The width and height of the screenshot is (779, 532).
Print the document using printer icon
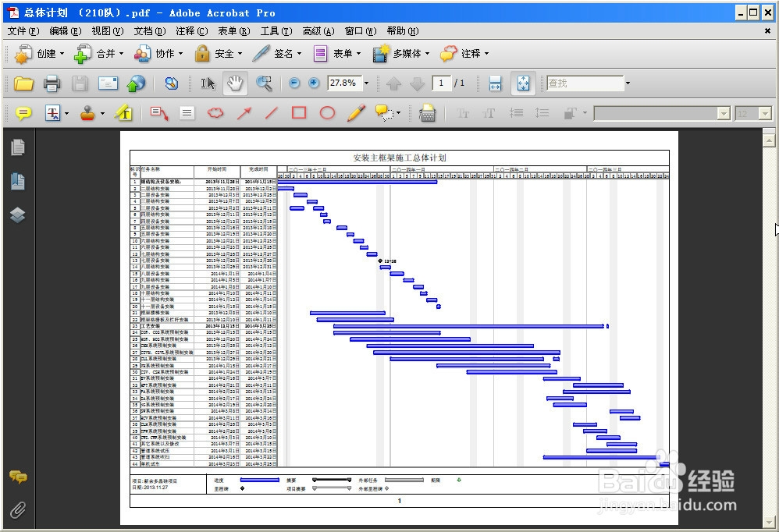[x=52, y=83]
